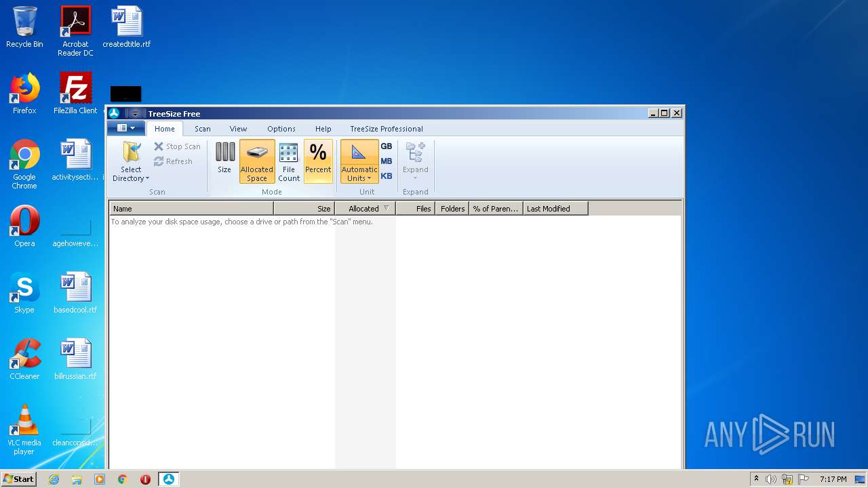Set units to MB

point(387,161)
